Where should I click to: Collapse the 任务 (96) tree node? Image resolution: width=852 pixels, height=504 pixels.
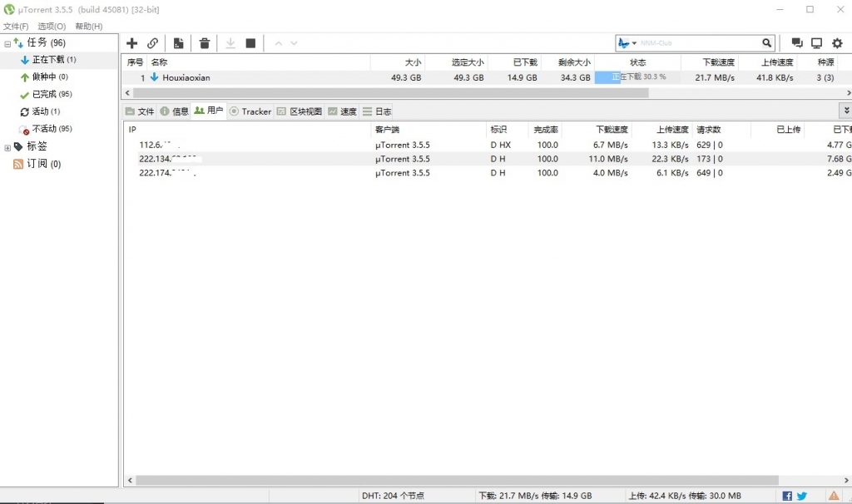(x=7, y=43)
